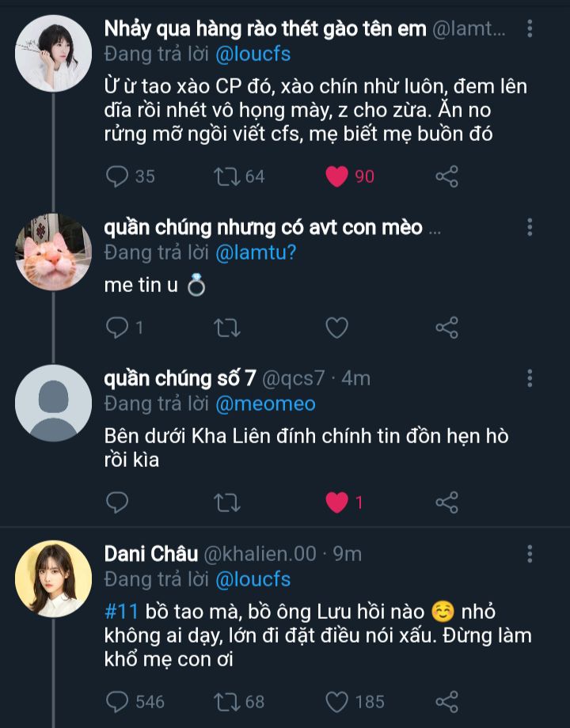Open more options for first tweet
This screenshot has height=728, width=570.
click(x=530, y=29)
